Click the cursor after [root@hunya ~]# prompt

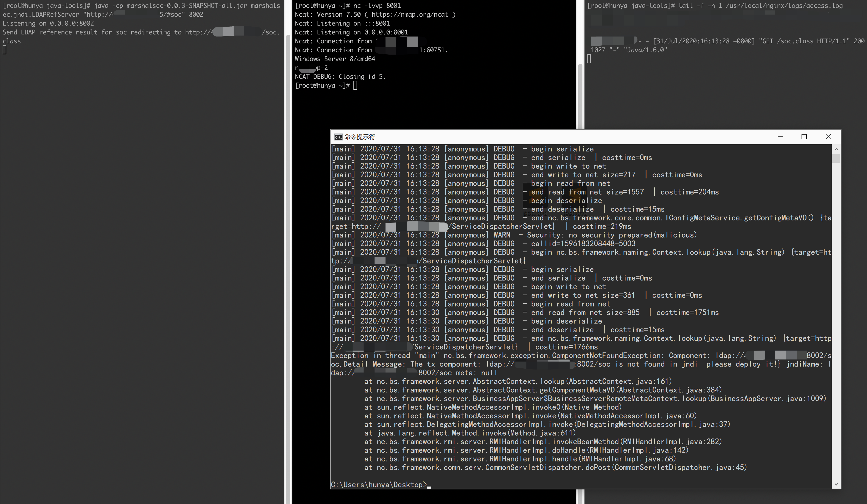[x=356, y=85]
